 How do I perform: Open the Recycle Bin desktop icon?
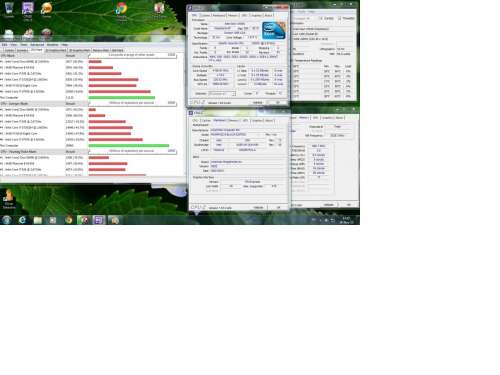9,9
